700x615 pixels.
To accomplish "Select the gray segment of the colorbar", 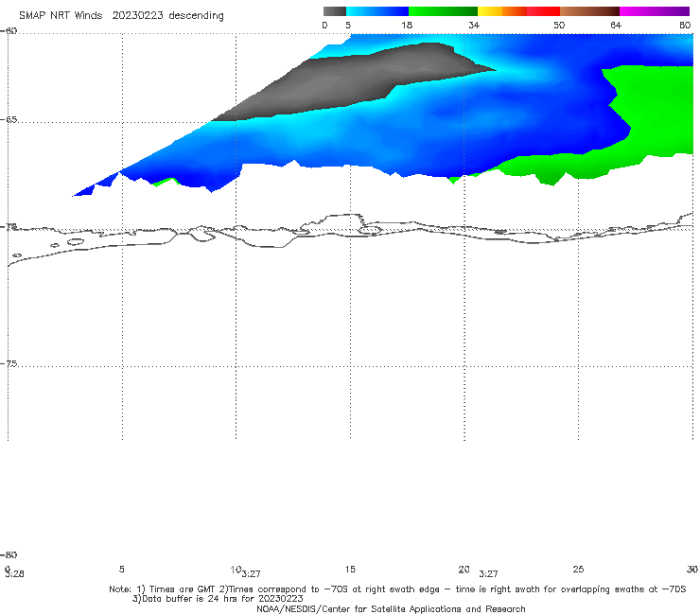I will point(334,11).
